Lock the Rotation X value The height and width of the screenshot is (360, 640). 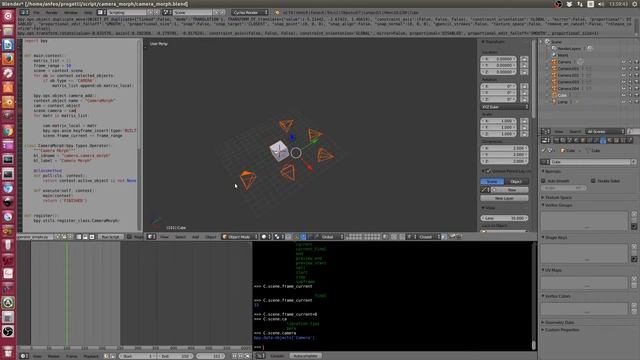point(524,86)
